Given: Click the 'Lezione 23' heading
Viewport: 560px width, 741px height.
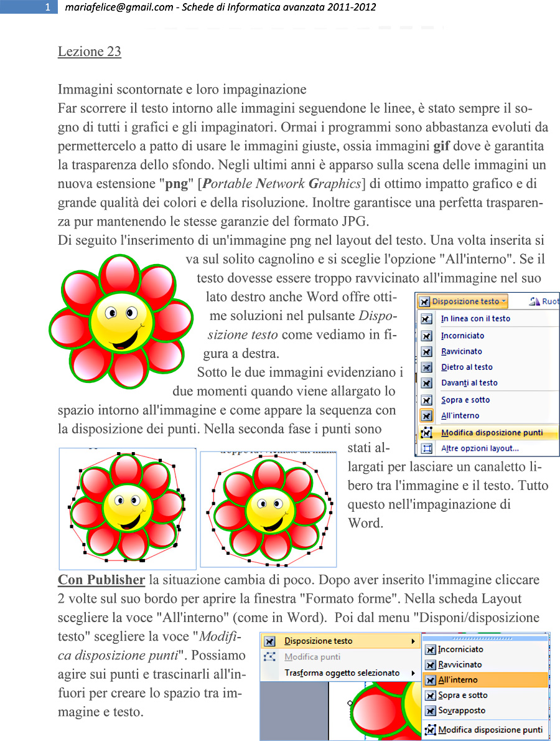Looking at the screenshot, I should point(89,51).
